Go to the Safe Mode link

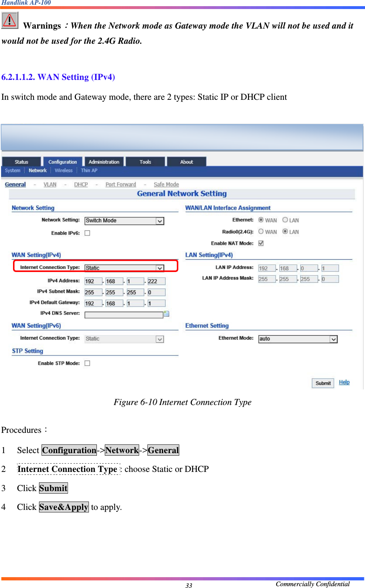tap(166, 184)
